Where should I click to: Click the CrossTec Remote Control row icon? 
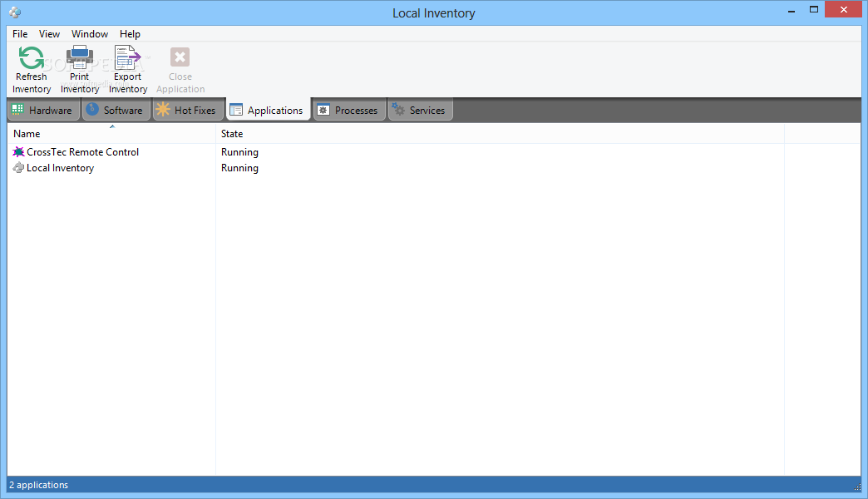pos(19,151)
